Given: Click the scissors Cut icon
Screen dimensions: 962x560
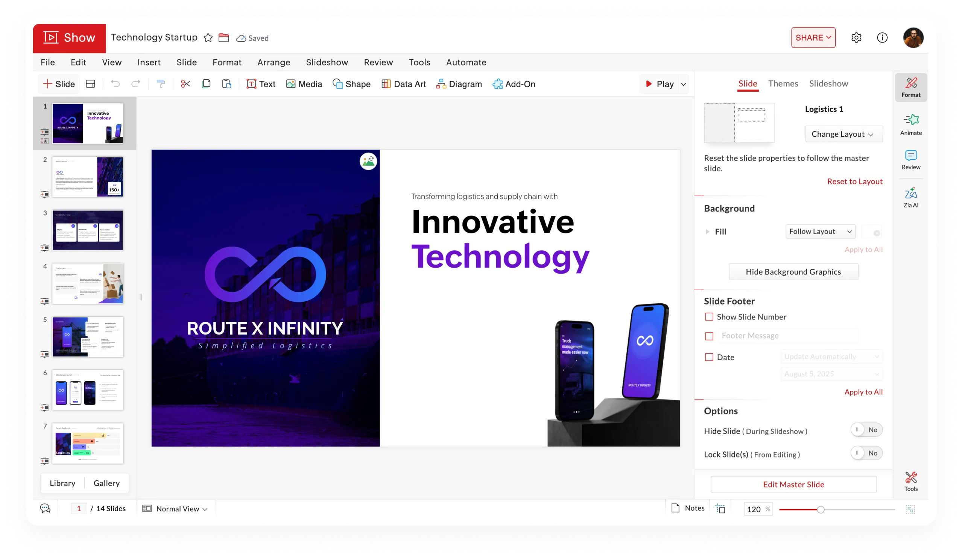Looking at the screenshot, I should 185,84.
